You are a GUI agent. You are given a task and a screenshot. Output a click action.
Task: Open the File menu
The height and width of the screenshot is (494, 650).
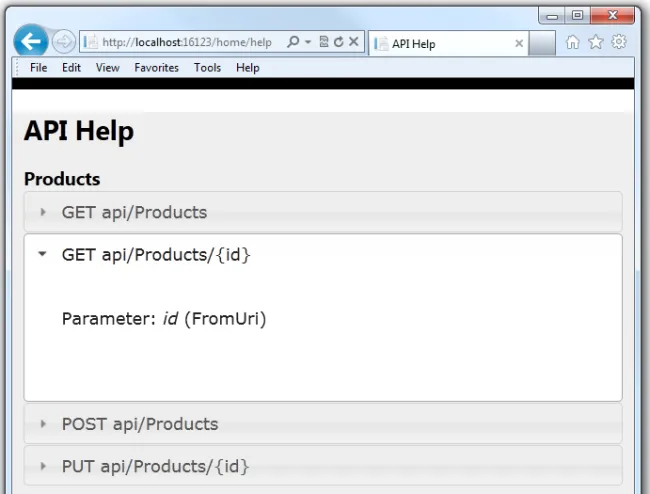[39, 68]
